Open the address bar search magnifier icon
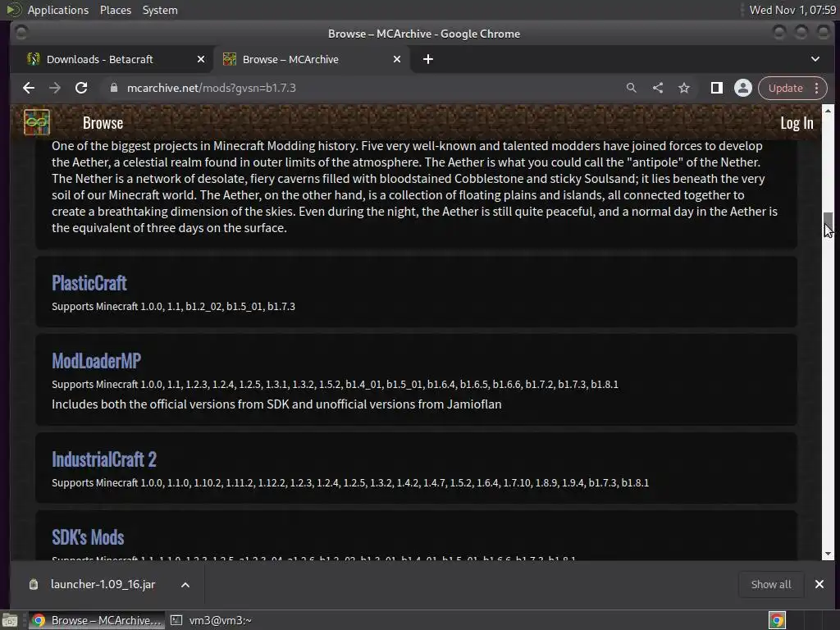 point(631,88)
